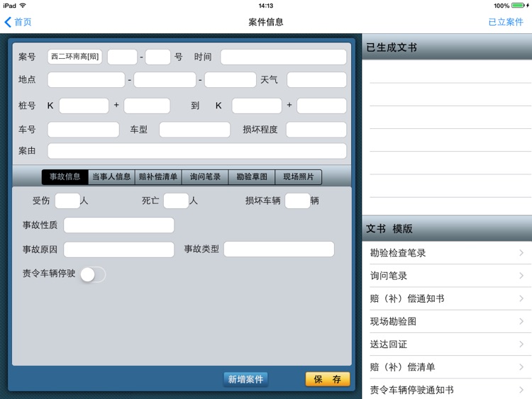This screenshot has width=532, height=399.
Task: Click Wi-Fi icon in status bar
Action: point(23,6)
